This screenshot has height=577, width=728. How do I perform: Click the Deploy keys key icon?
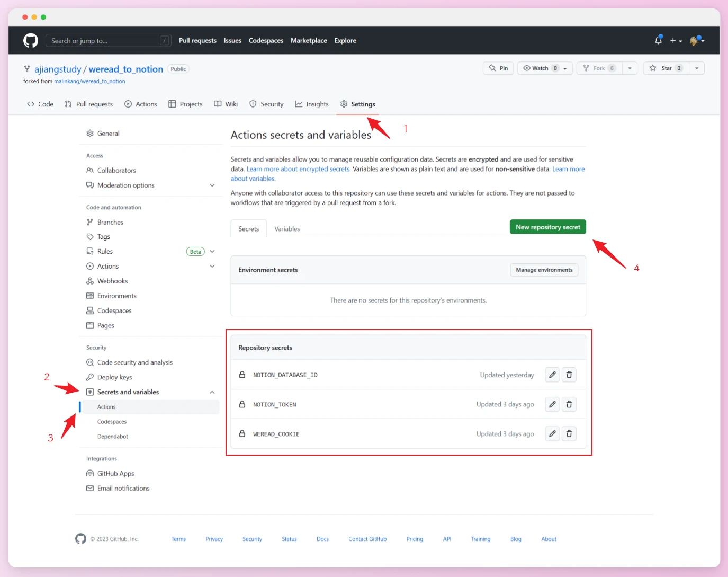90,377
